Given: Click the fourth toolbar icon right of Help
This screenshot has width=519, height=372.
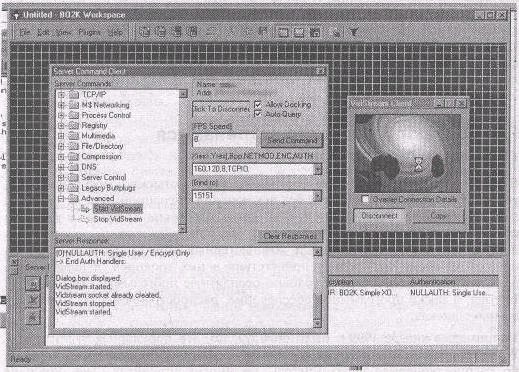Looking at the screenshot, I should (192, 32).
